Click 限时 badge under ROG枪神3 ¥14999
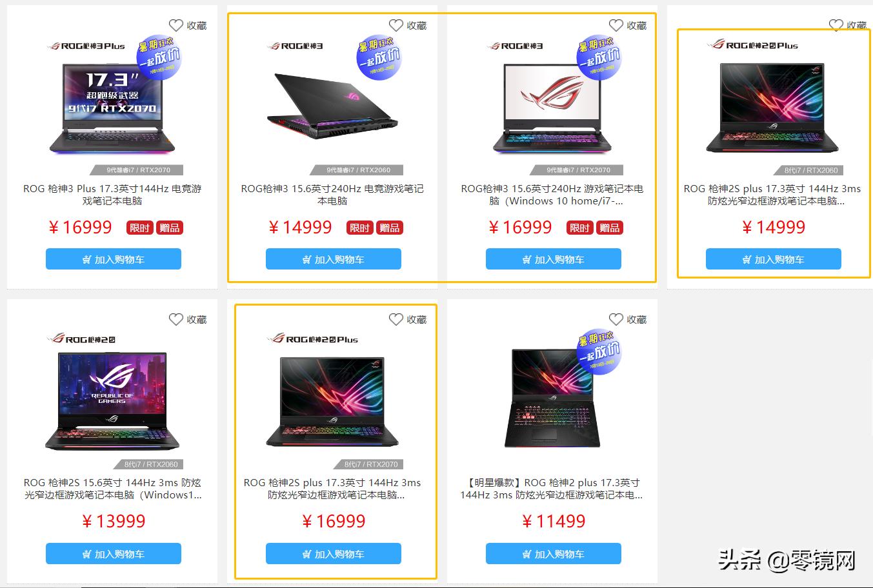873x588 pixels. 359,228
